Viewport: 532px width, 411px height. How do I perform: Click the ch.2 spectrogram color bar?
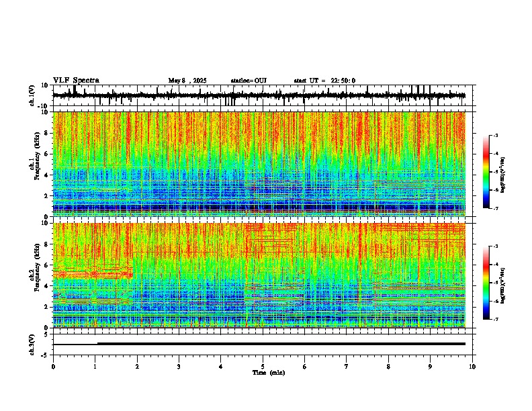point(486,283)
